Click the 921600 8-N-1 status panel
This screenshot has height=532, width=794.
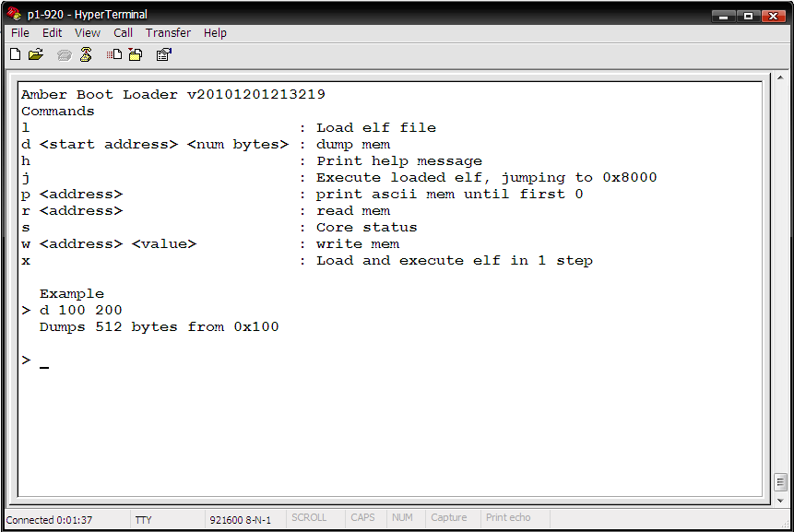(243, 520)
